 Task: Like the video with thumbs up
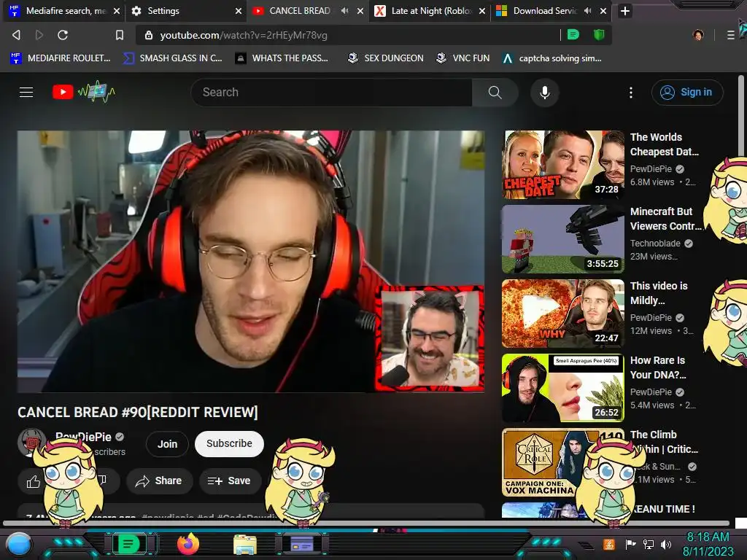coord(34,481)
